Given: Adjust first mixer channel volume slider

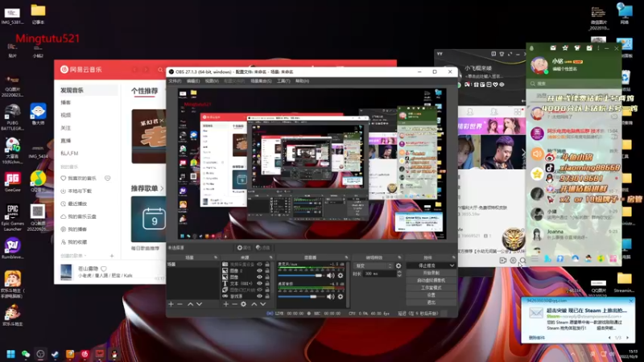Looking at the screenshot, I should tap(301, 275).
